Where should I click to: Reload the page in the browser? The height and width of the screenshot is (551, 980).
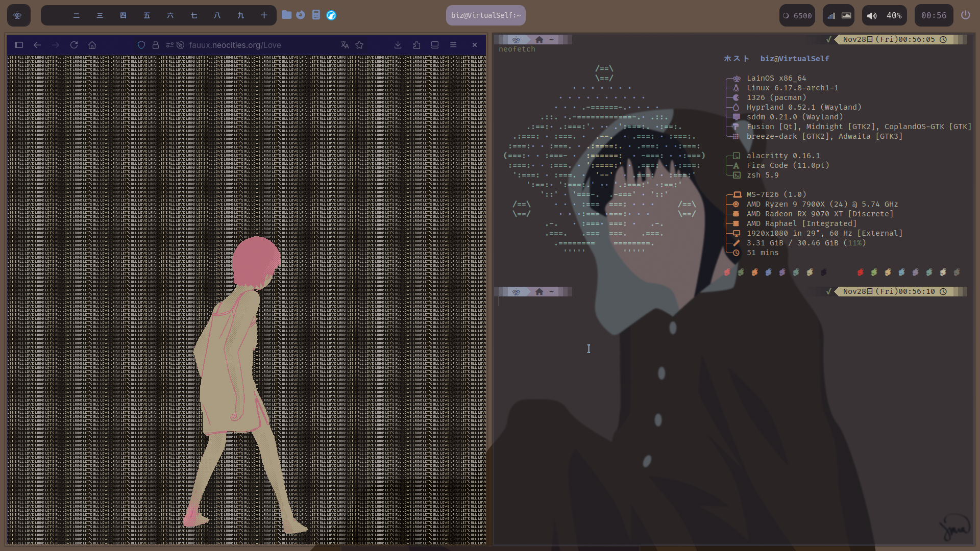point(74,45)
